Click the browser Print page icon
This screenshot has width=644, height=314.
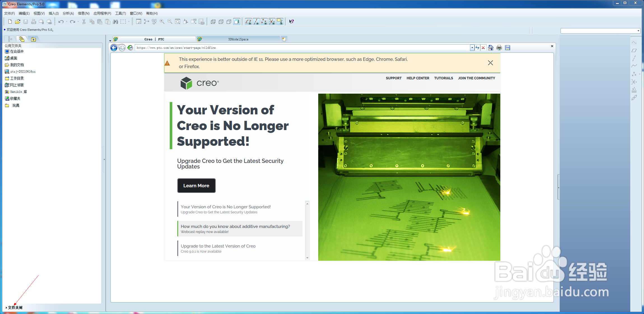pos(499,48)
